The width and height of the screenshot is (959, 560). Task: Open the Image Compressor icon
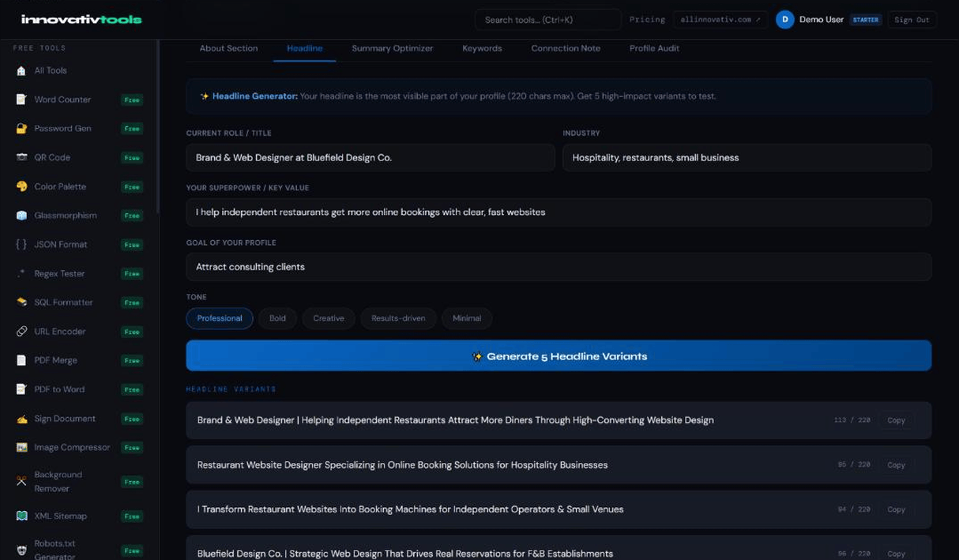tap(21, 447)
